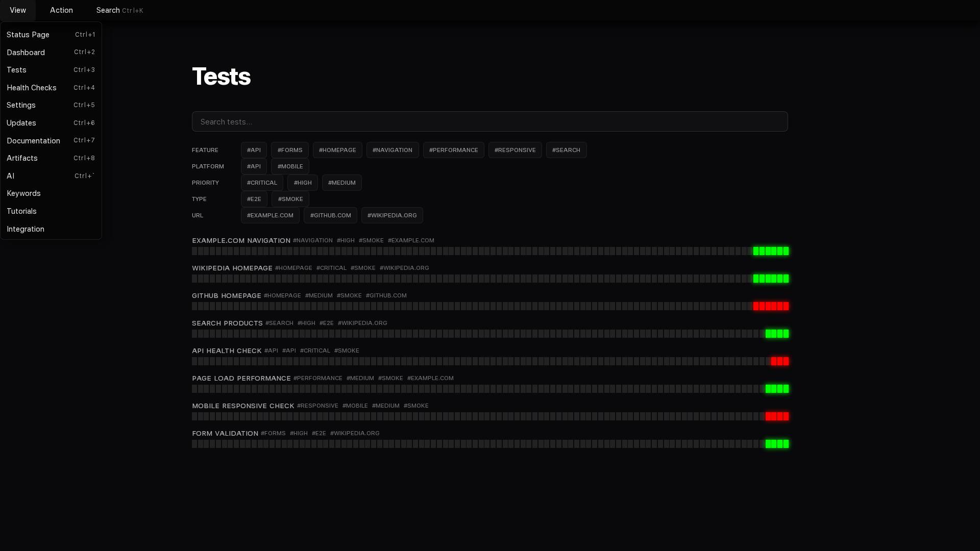
Task: Open Health Checks from the View menu
Action: pyautogui.click(x=32, y=87)
